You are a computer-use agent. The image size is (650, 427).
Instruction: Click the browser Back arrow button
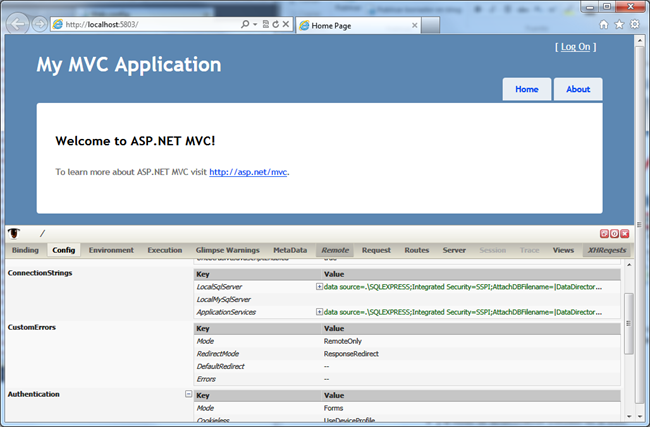click(18, 23)
